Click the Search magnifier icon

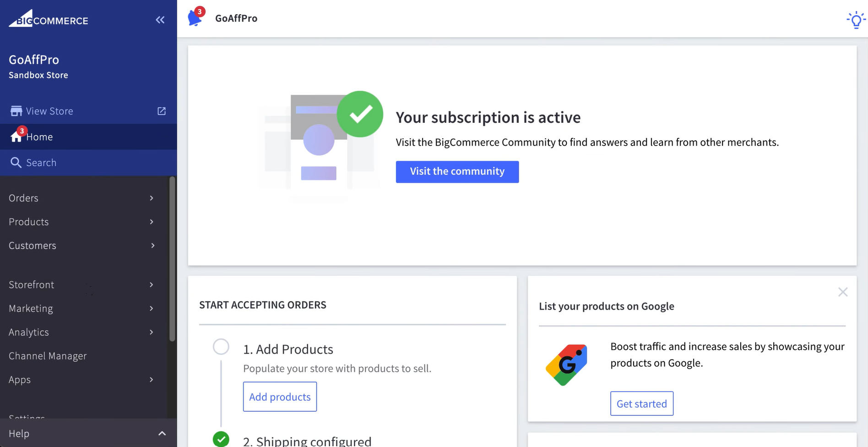[16, 163]
